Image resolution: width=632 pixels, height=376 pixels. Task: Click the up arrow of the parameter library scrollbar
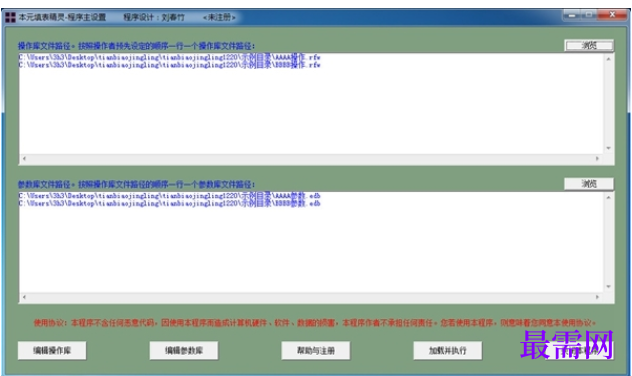pos(609,197)
